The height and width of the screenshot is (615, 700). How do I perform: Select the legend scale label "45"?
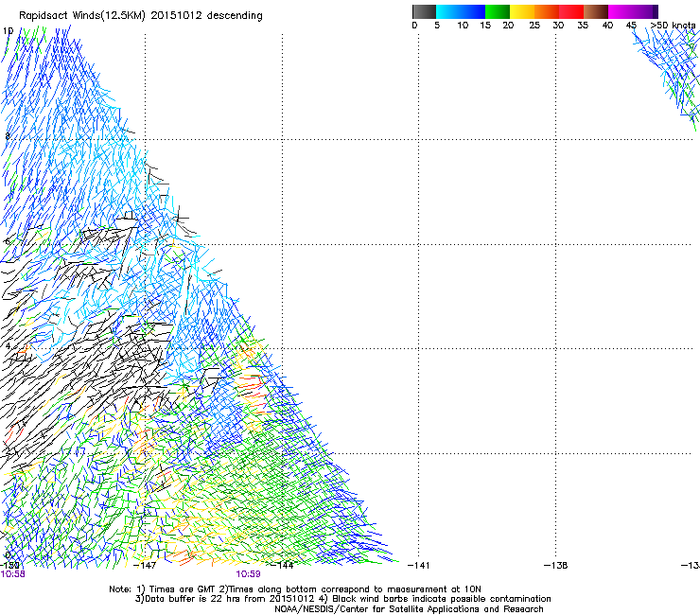click(631, 26)
